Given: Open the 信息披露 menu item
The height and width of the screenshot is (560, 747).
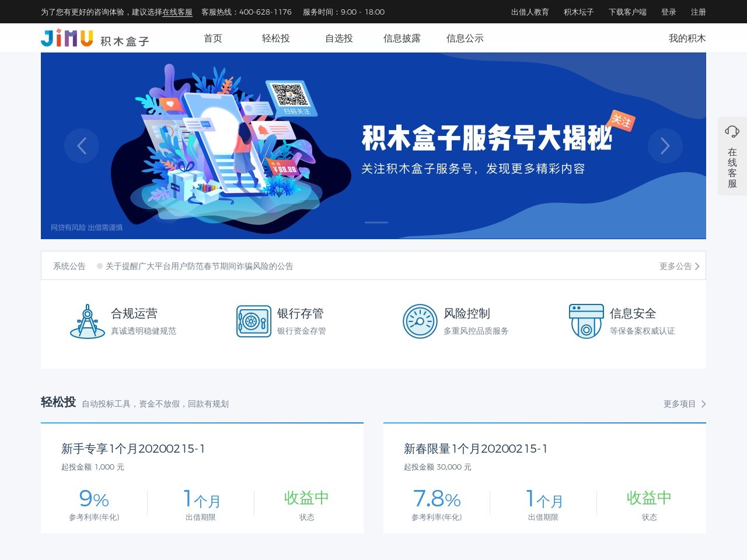Looking at the screenshot, I should coord(402,38).
